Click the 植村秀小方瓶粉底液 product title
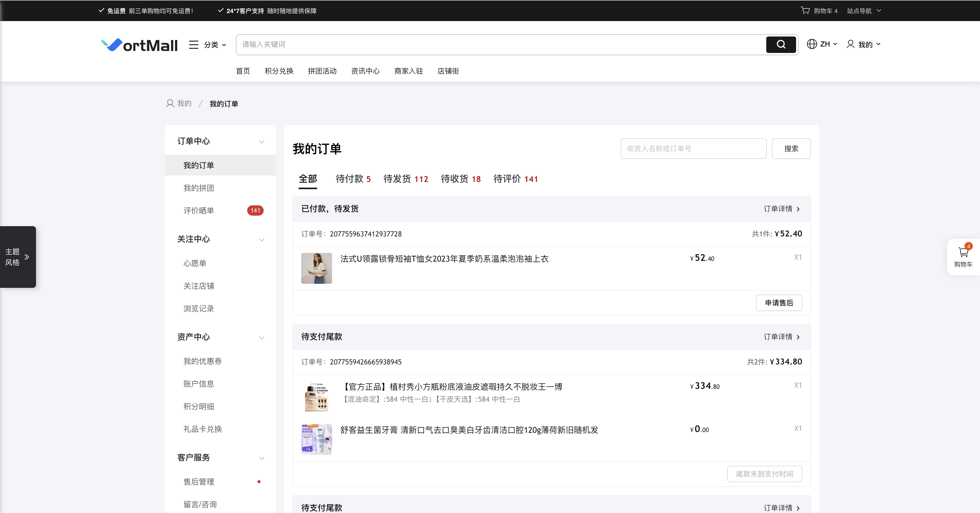The width and height of the screenshot is (980, 513). click(452, 387)
